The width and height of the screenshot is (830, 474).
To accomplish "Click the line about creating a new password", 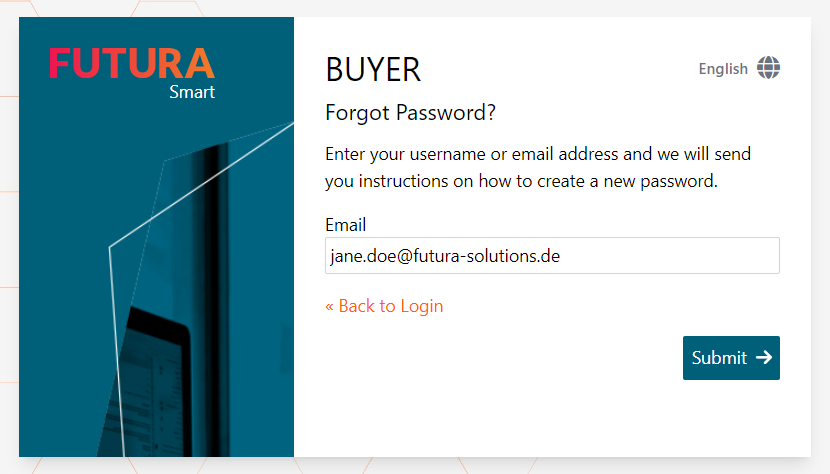I will [x=521, y=182].
